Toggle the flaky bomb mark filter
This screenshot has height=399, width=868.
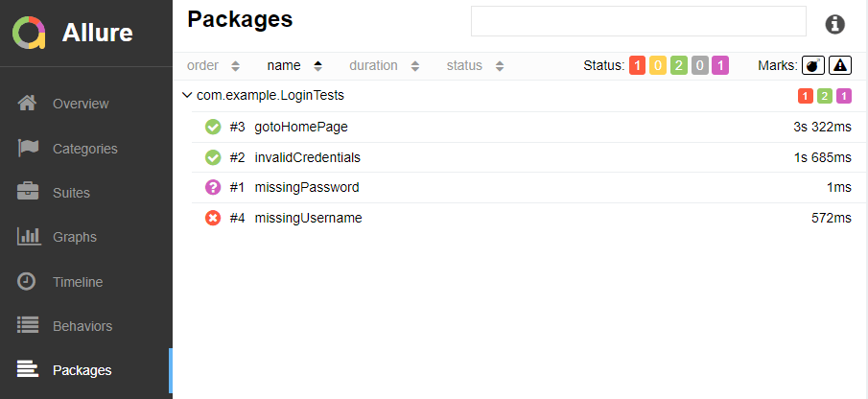813,65
